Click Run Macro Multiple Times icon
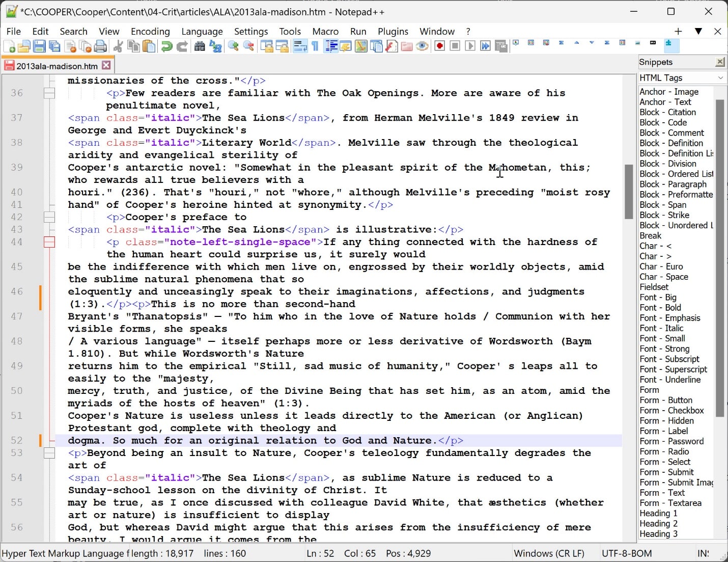This screenshot has height=562, width=728. point(486,46)
